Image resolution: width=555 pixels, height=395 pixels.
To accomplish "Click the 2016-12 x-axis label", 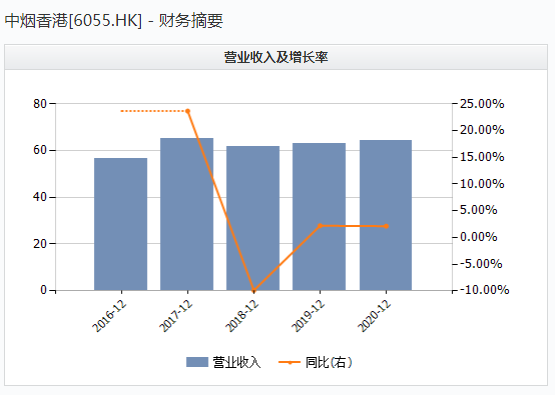I will [109, 316].
